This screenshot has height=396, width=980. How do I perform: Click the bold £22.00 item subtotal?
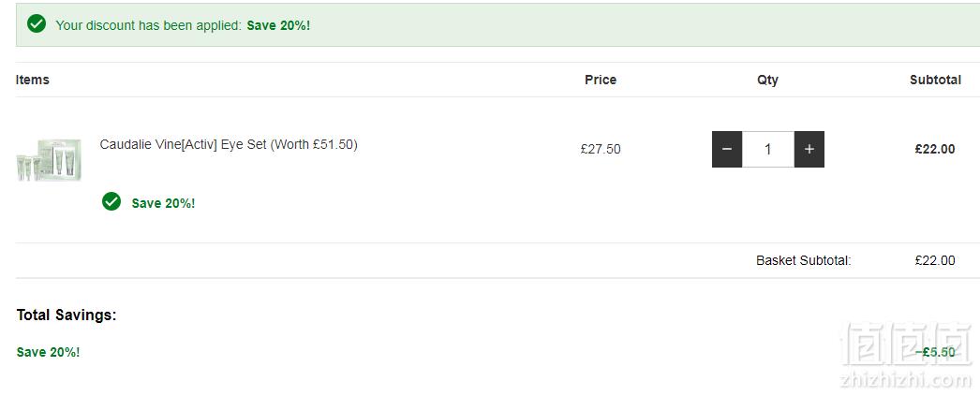point(935,149)
